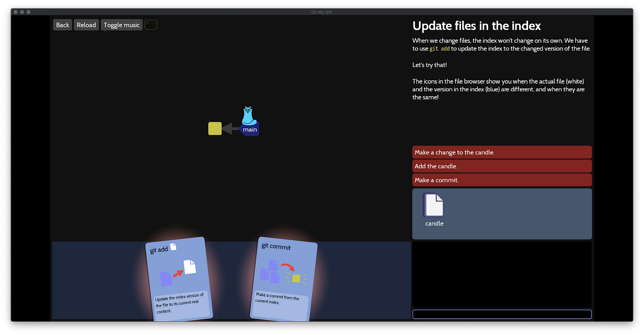644x335 pixels.
Task: Select the git add card
Action: point(179,278)
